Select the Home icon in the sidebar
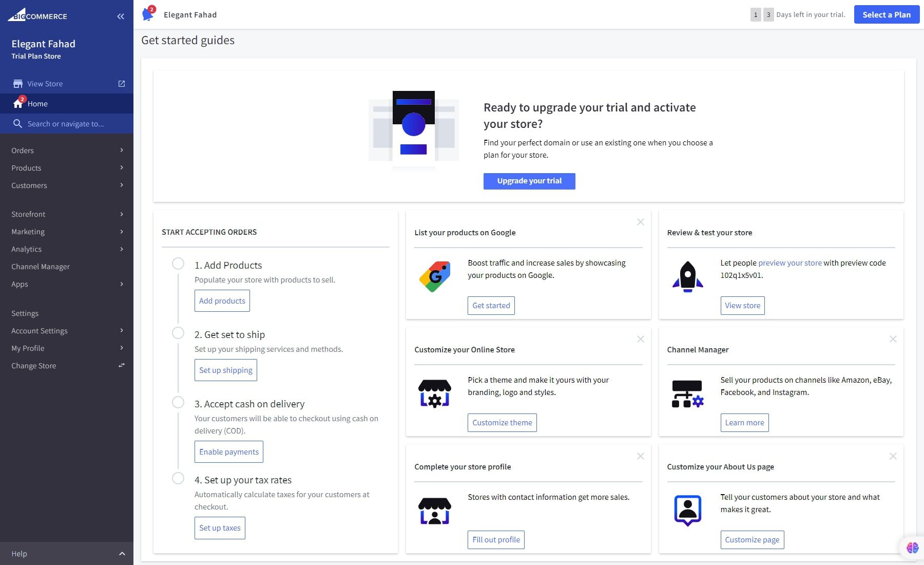 tap(17, 103)
